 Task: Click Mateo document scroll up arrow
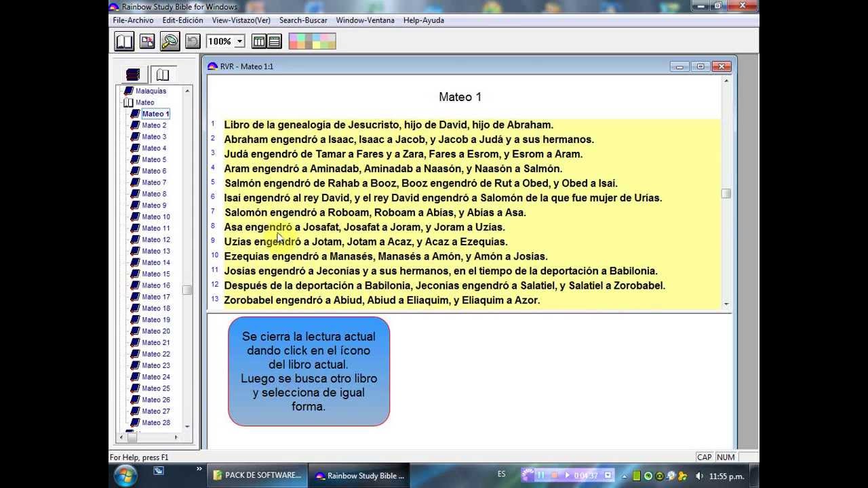pyautogui.click(x=726, y=81)
